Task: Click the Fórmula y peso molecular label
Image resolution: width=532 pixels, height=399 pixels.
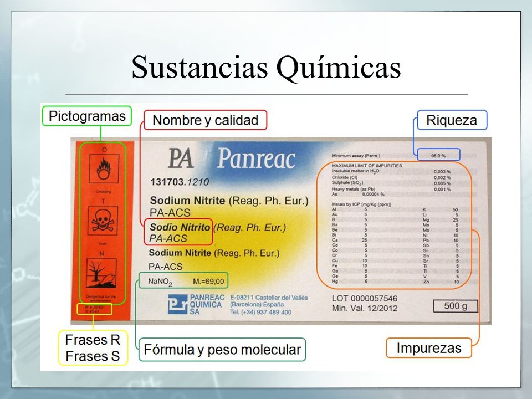Action: (x=222, y=350)
